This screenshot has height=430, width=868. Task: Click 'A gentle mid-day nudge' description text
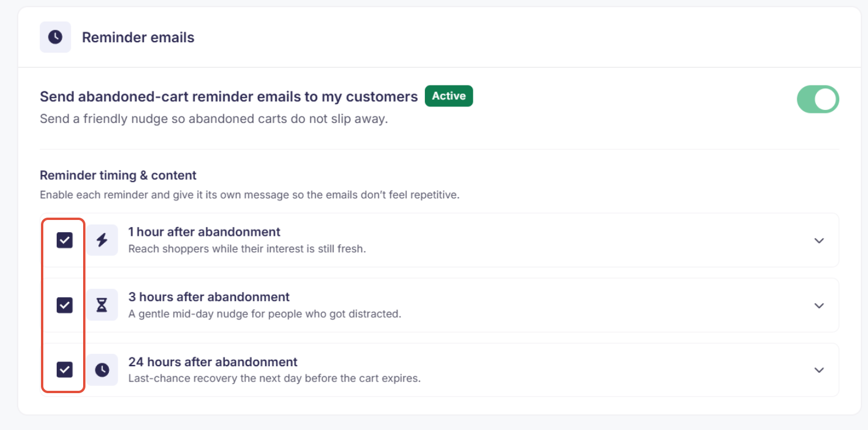[x=265, y=314]
